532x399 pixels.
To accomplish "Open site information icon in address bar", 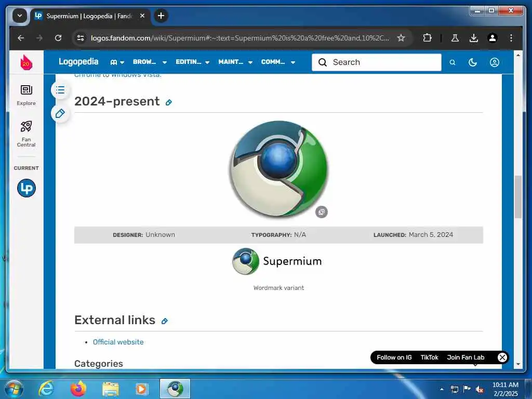I will (x=81, y=38).
